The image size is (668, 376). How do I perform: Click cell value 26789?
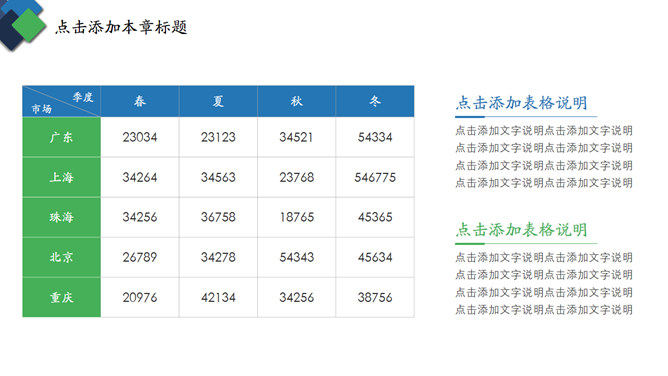[x=140, y=257]
